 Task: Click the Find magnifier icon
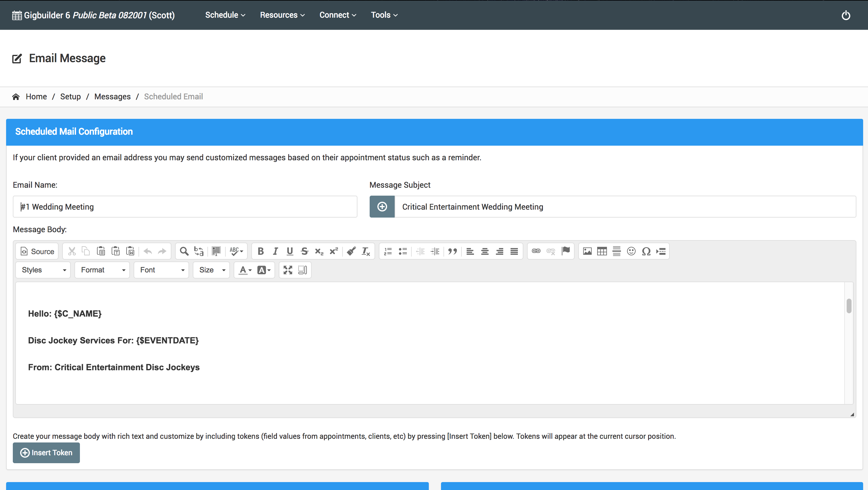point(184,251)
